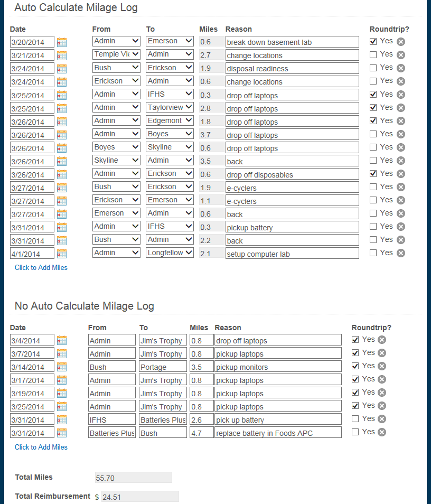Edit the Portage destination field
Screen dimensions: 431x504
point(163,367)
